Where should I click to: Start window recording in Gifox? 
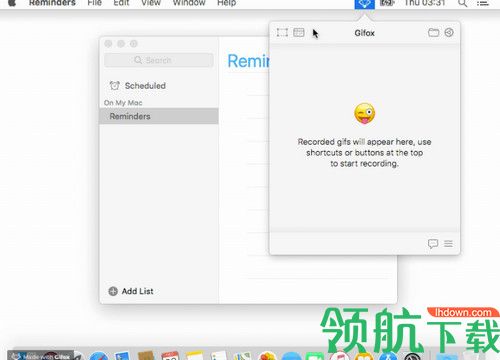[x=299, y=32]
